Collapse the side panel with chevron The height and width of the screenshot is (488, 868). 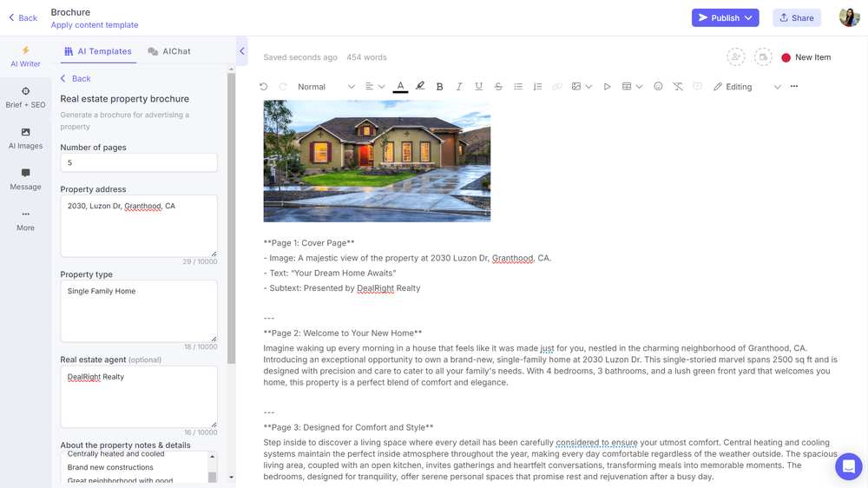point(242,51)
